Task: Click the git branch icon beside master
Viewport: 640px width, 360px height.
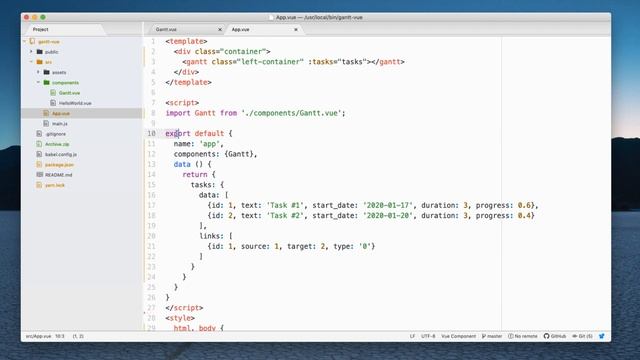Action: pyautogui.click(x=484, y=336)
